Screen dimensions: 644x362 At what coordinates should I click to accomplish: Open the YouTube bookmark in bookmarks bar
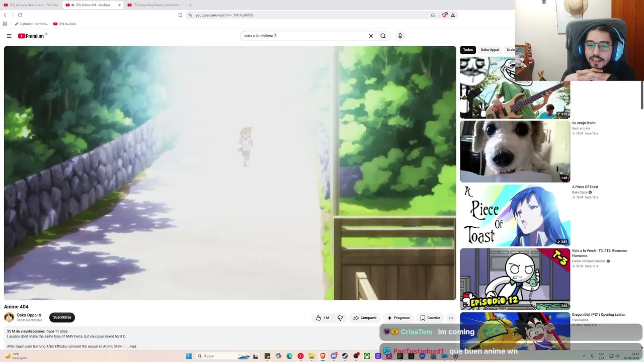coord(65,24)
